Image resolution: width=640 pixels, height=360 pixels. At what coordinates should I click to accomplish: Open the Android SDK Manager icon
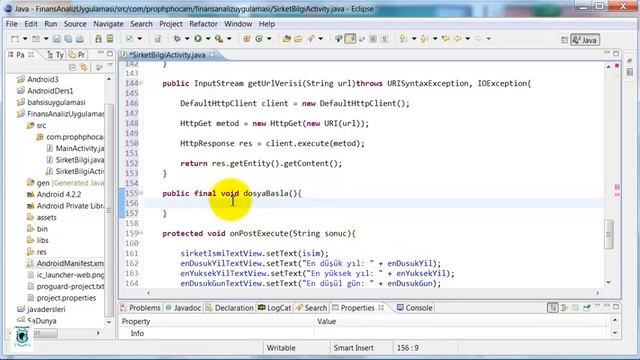[x=98, y=39]
